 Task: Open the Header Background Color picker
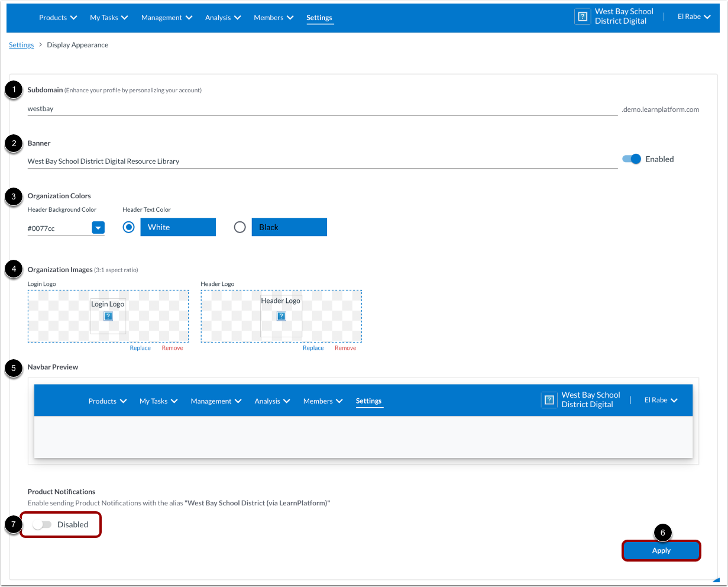pyautogui.click(x=98, y=227)
